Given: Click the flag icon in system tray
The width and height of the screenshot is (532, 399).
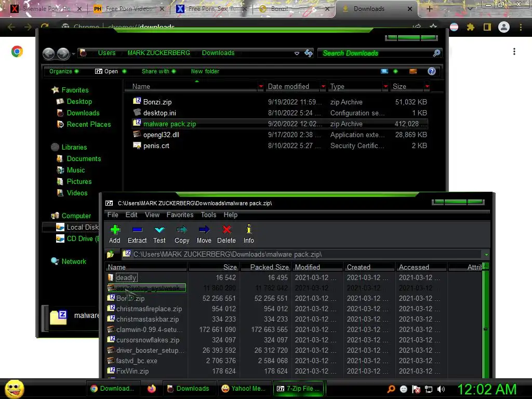Looking at the screenshot, I should [x=416, y=389].
